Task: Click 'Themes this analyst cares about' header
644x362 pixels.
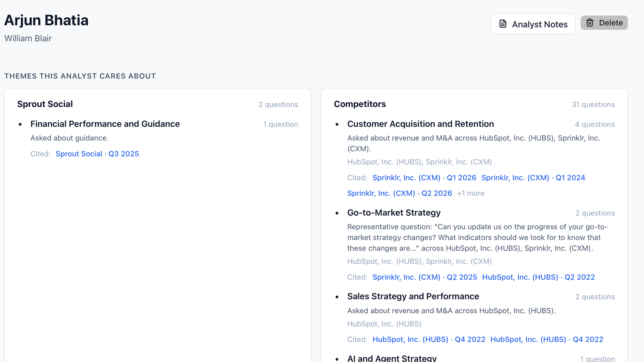Action: click(x=80, y=76)
